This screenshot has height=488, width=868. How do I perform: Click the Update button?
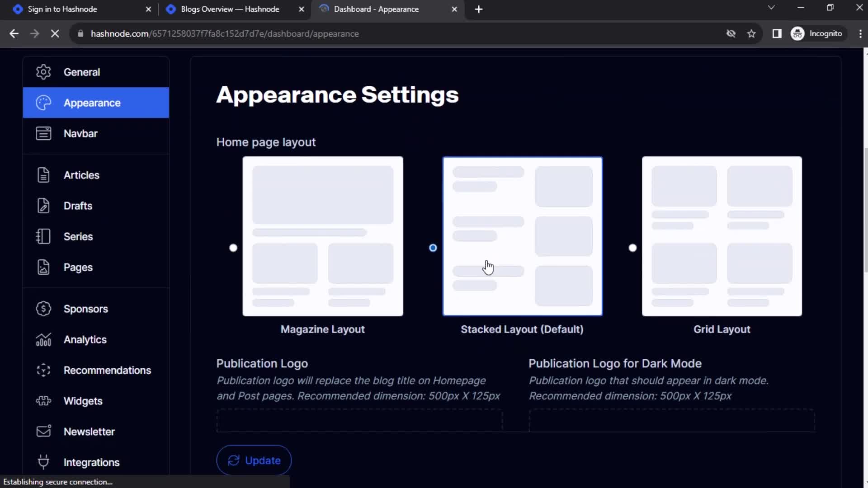pos(254,460)
